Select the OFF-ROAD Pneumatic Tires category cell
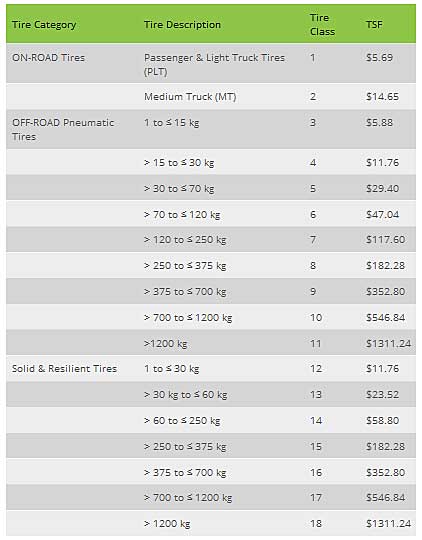The width and height of the screenshot is (422, 540). coord(63,129)
